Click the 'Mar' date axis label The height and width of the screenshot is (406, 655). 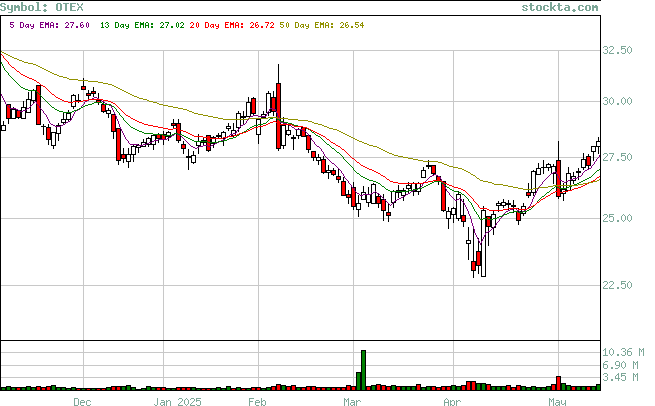coord(352,401)
